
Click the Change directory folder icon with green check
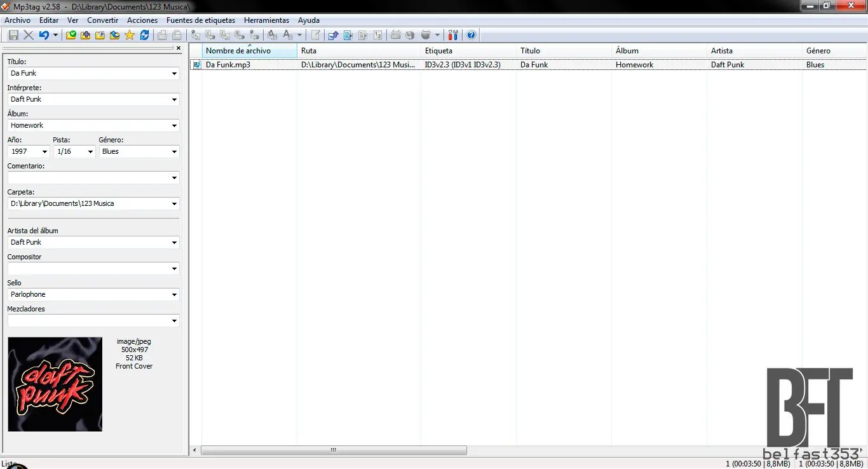click(x=71, y=35)
